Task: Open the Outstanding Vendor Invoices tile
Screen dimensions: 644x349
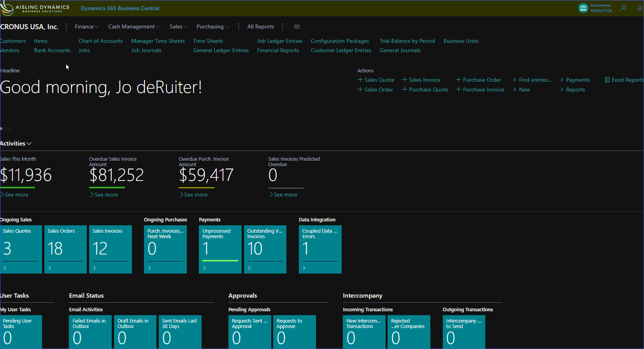Action: (x=265, y=249)
